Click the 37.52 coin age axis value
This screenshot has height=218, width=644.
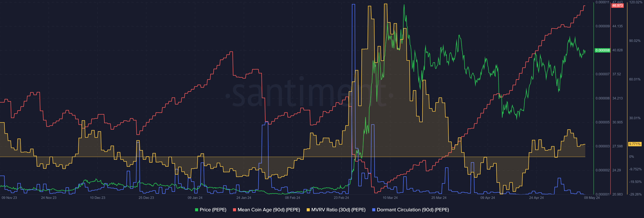[616, 74]
